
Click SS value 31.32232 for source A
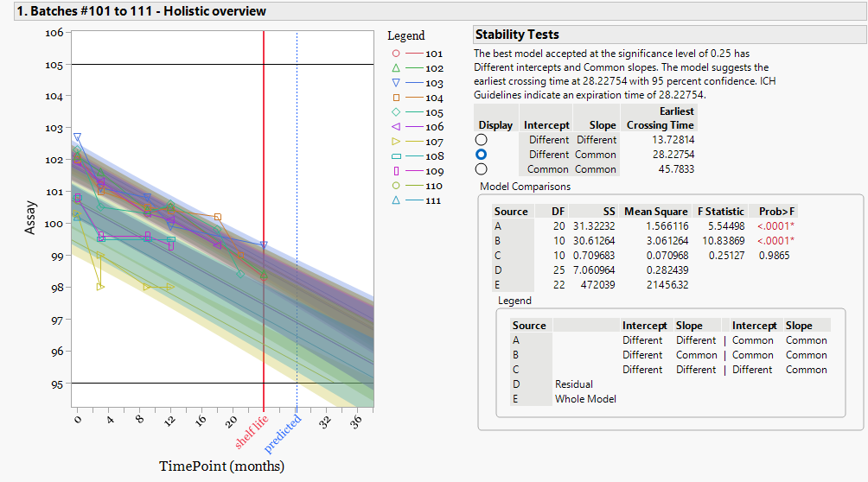pos(594,225)
